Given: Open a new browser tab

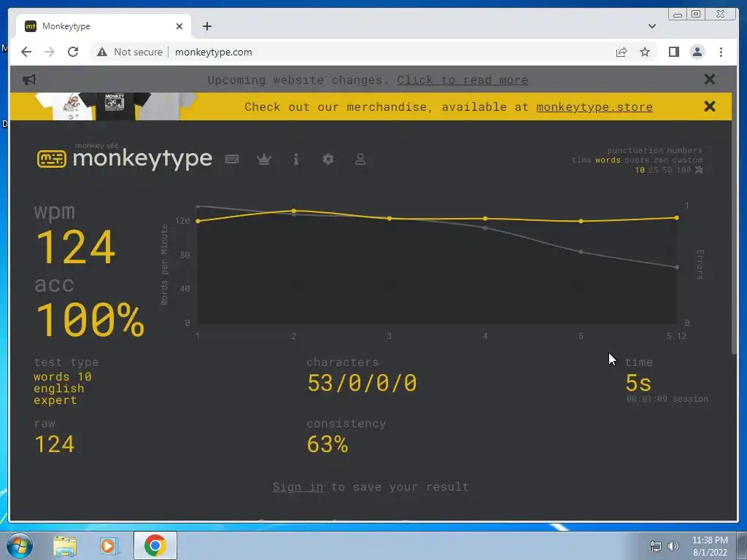Looking at the screenshot, I should [x=206, y=26].
